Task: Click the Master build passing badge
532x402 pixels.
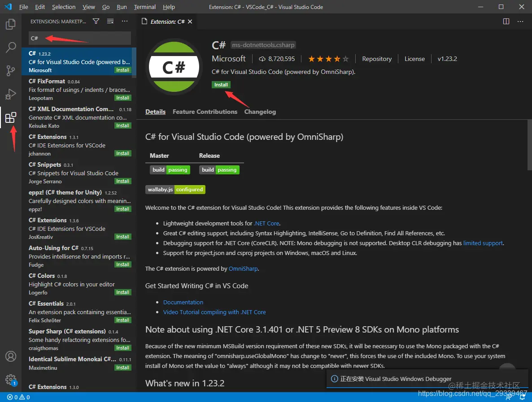Action: coord(170,170)
